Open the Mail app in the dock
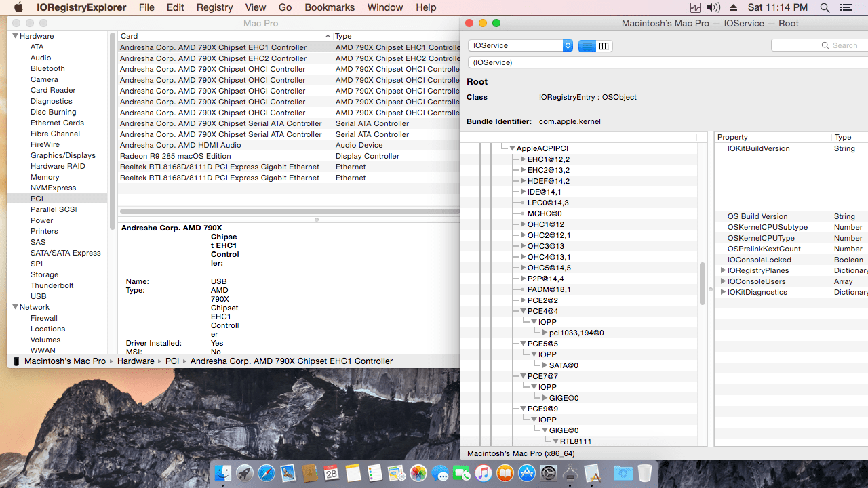This screenshot has height=488, width=868. 288,473
